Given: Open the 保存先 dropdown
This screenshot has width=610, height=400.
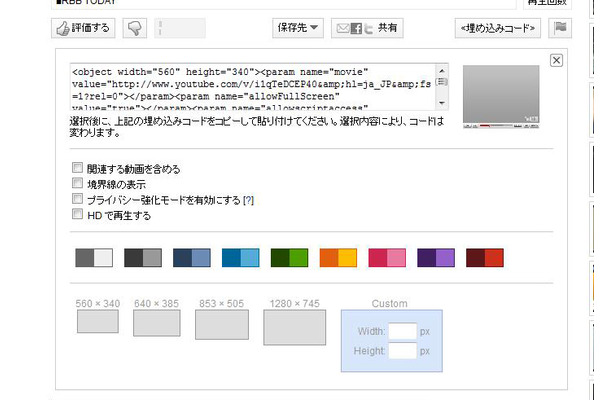Looking at the screenshot, I should 297,28.
